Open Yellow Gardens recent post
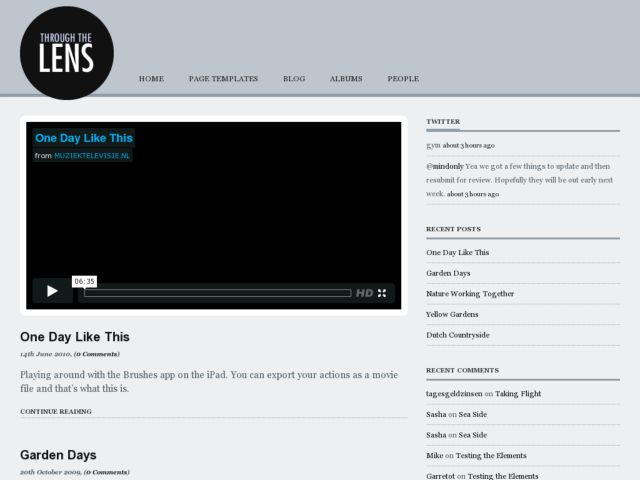Image resolution: width=640 pixels, height=480 pixels. [452, 314]
